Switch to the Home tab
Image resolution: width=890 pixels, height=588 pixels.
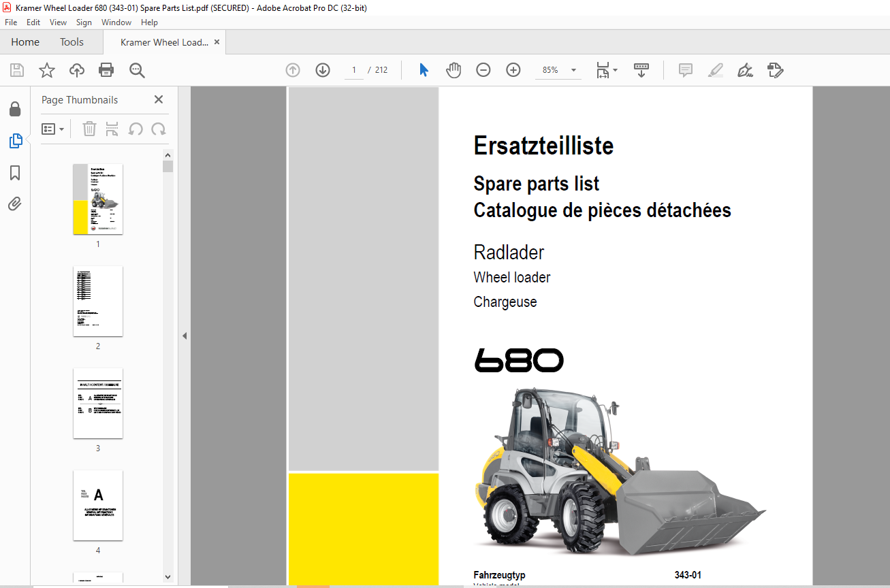[x=25, y=42]
